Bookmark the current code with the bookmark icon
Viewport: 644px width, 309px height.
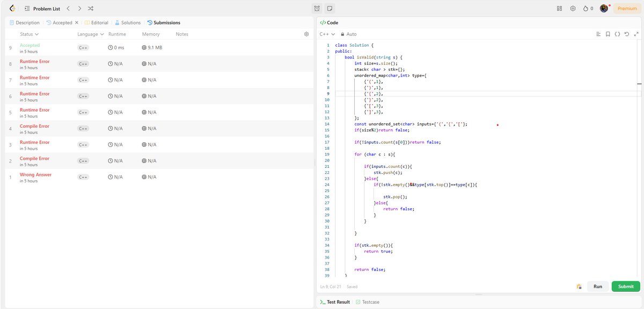tap(608, 34)
